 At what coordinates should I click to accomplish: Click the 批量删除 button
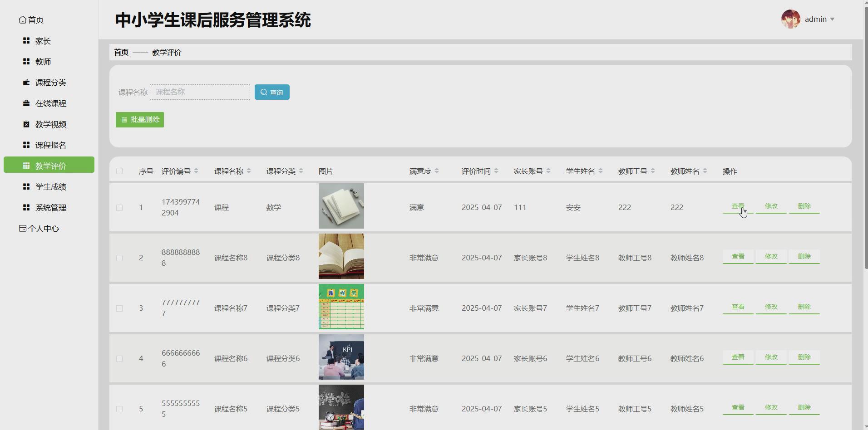tap(139, 119)
